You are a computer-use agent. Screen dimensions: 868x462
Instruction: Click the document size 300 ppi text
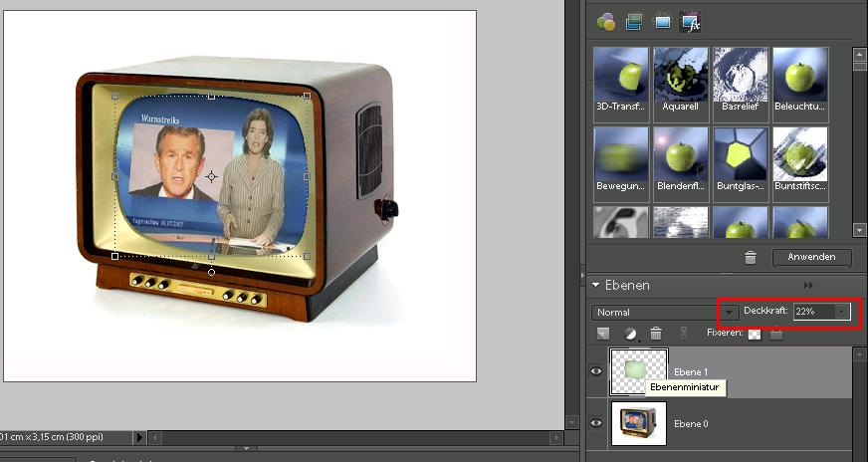pyautogui.click(x=53, y=437)
